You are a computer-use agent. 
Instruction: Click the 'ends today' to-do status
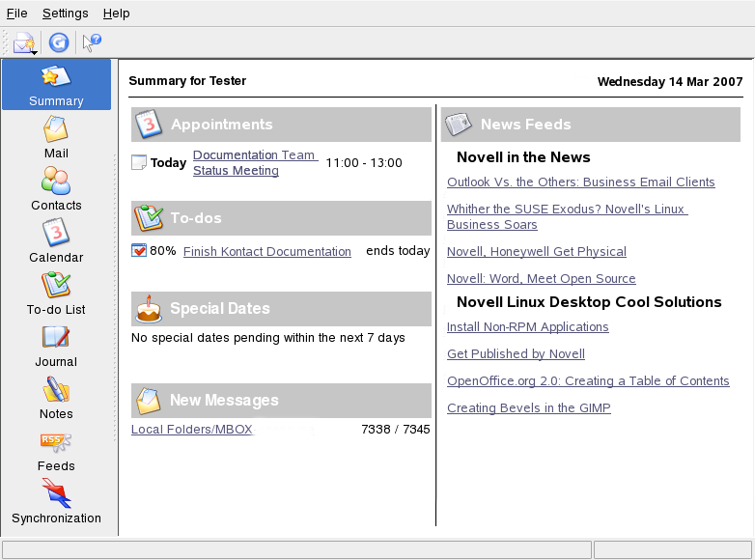(398, 251)
